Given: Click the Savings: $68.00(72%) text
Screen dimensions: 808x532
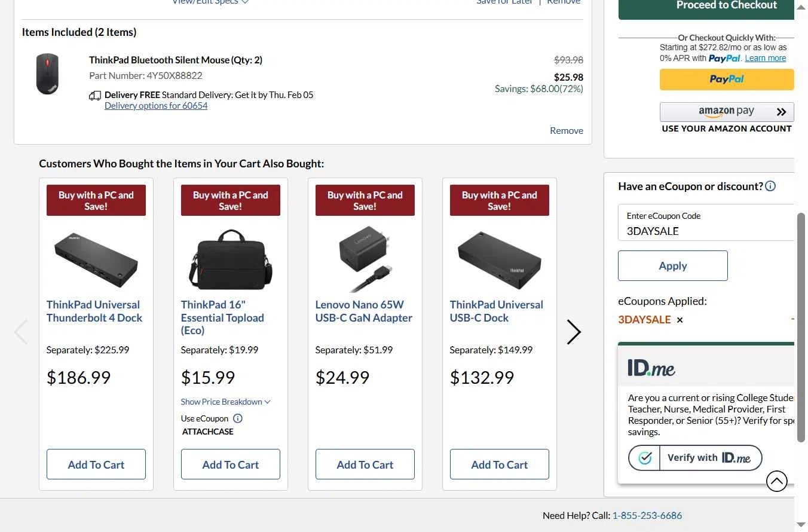Looking at the screenshot, I should 539,88.
